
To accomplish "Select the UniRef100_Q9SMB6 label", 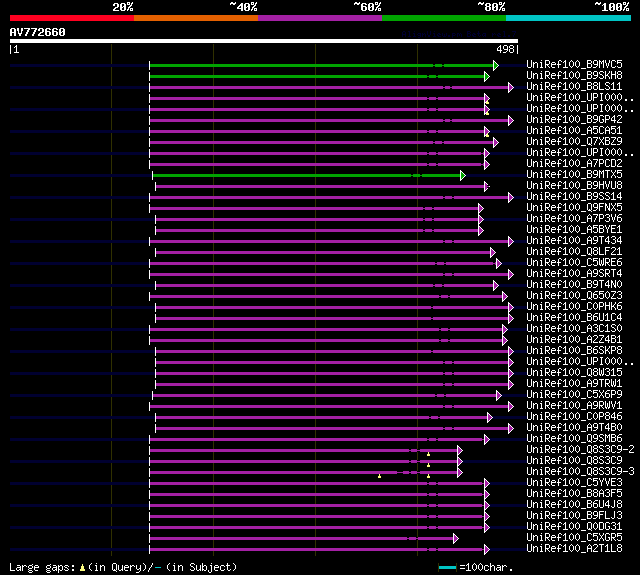I will click(x=574, y=439).
